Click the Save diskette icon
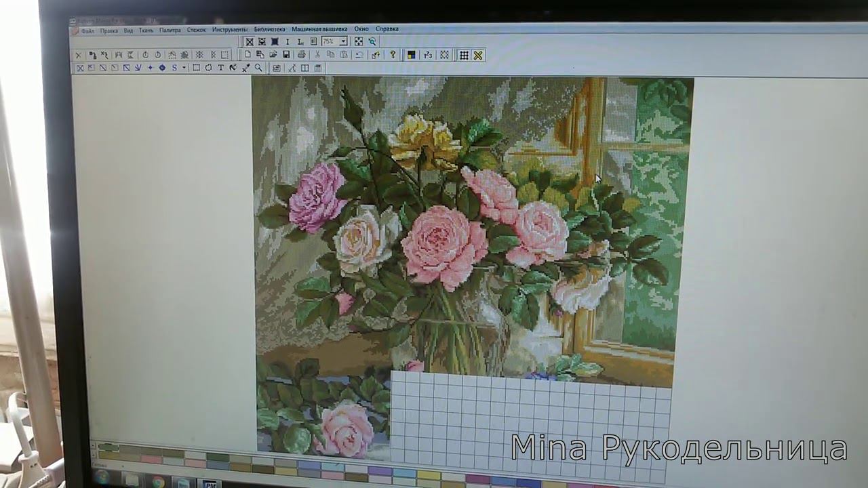868x488 pixels. pyautogui.click(x=286, y=54)
